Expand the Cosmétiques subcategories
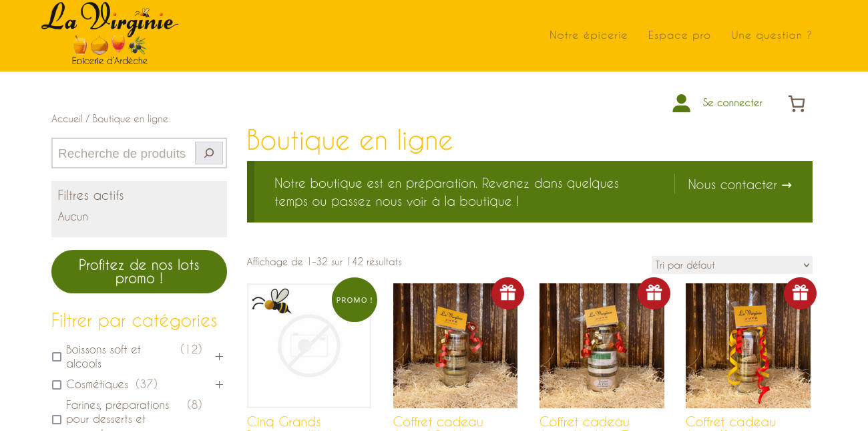868x431 pixels. pos(219,385)
